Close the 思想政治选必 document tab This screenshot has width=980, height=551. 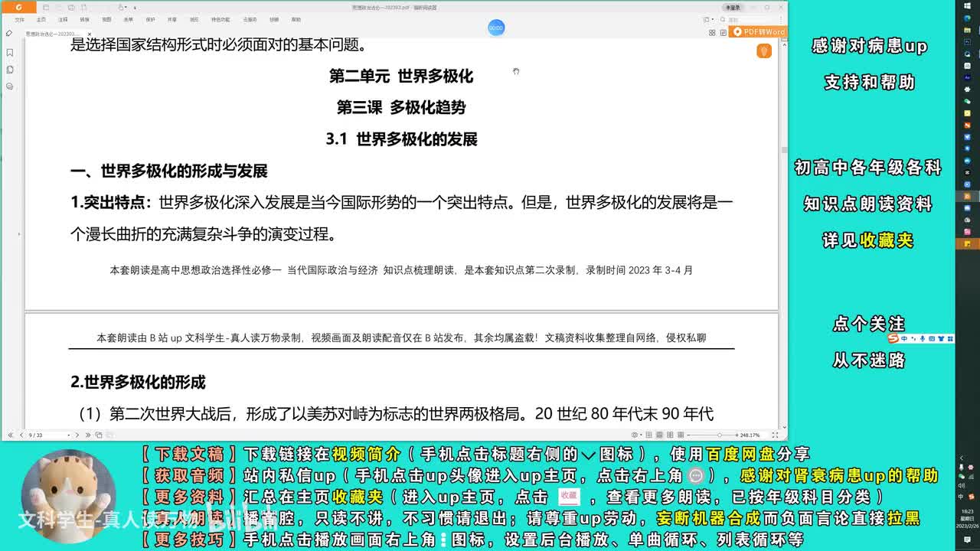tap(90, 34)
